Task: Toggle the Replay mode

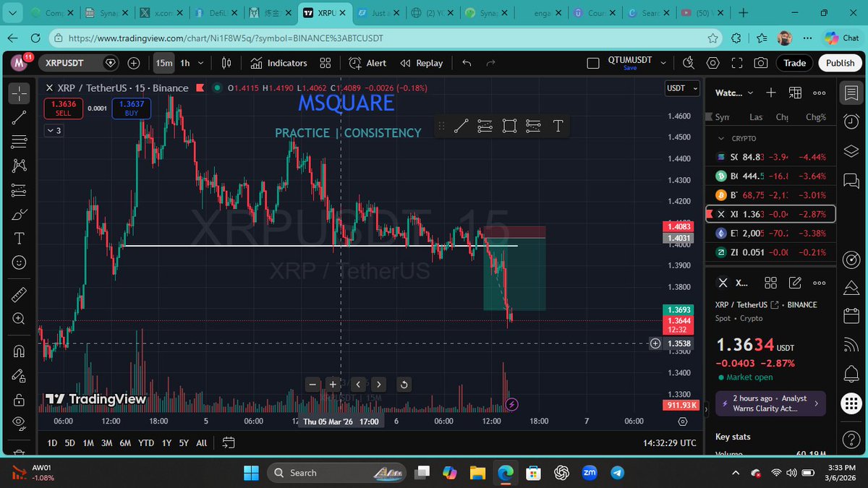Action: pos(422,63)
